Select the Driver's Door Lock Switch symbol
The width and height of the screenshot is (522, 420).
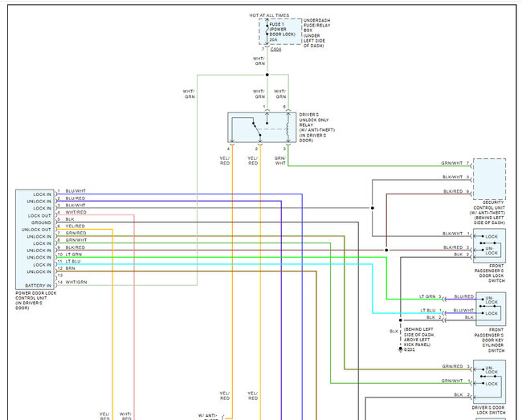(x=489, y=381)
